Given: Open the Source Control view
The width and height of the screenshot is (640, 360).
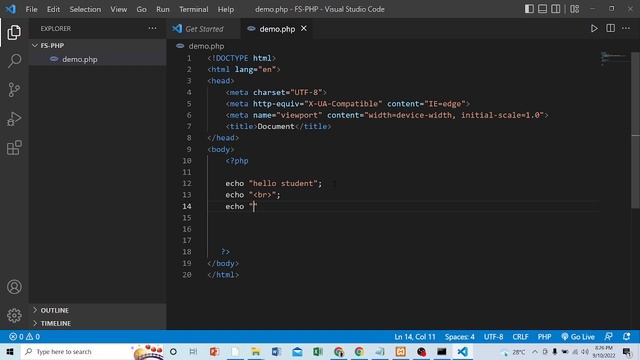Looking at the screenshot, I should pos(14,89).
